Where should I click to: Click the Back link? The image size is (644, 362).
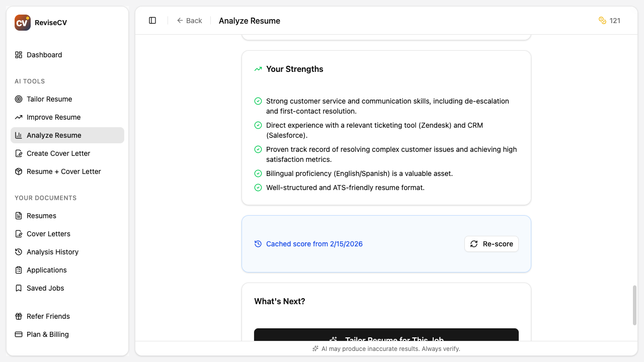tap(190, 21)
